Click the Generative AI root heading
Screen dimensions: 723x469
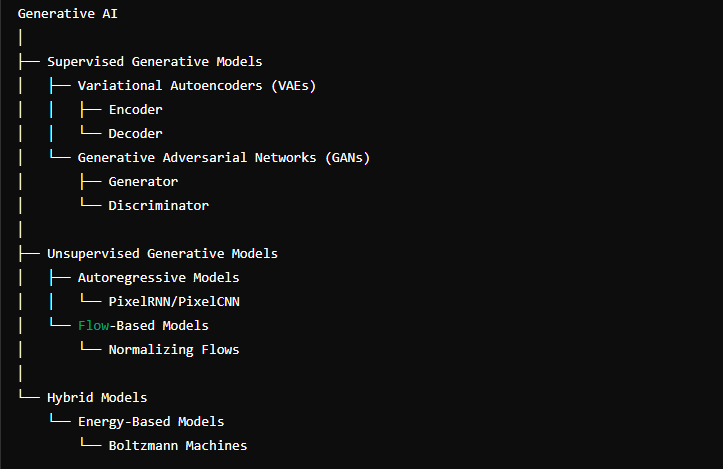click(x=67, y=14)
